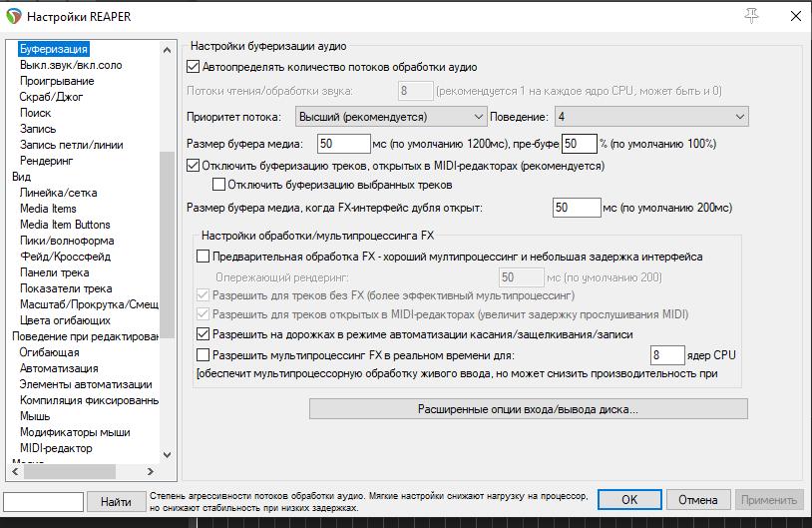Click the 'ядер CPU' number field
This screenshot has height=528, width=812.
tap(667, 355)
